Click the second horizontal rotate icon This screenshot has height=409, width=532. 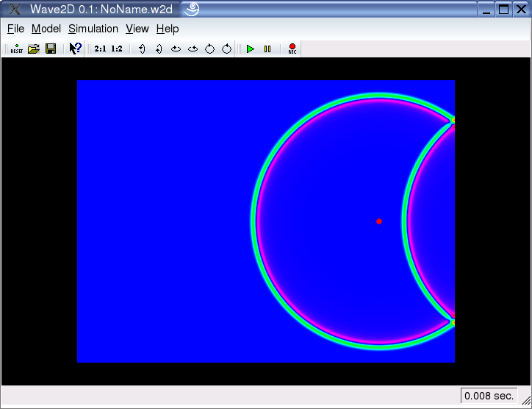tap(193, 49)
